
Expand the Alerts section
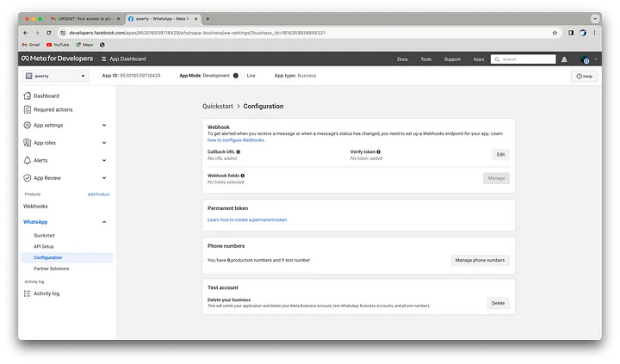pyautogui.click(x=104, y=160)
